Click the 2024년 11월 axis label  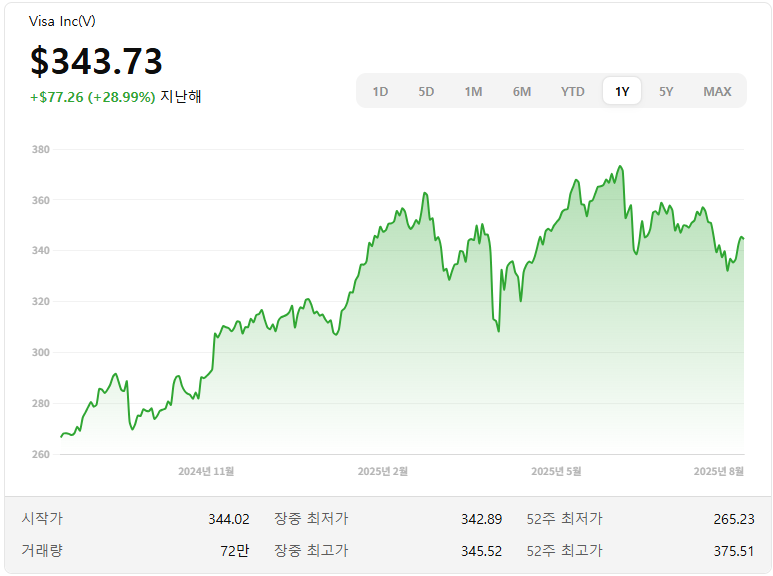click(x=206, y=471)
